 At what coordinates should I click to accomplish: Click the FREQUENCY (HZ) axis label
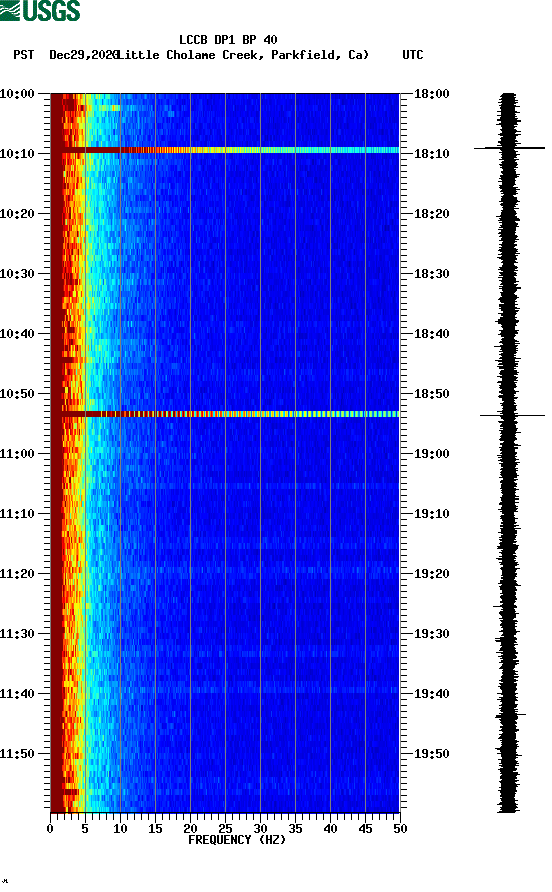coord(237,840)
